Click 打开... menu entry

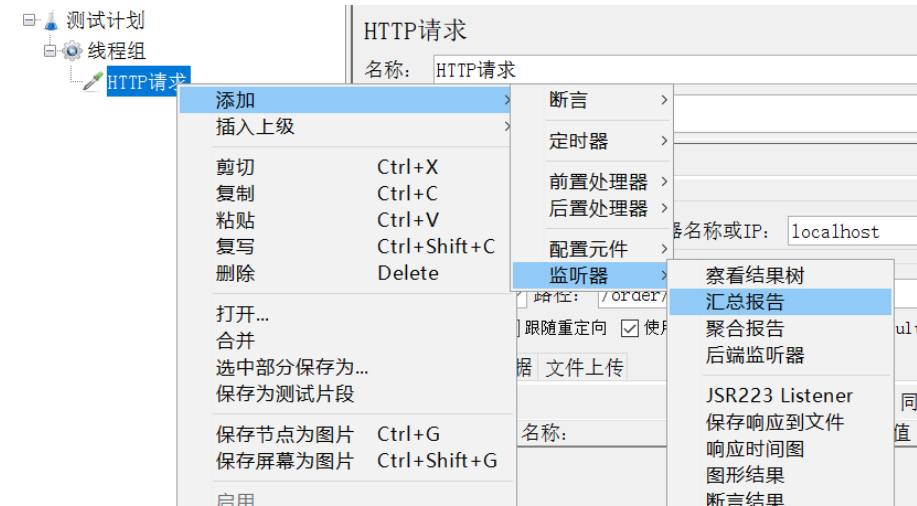(x=346, y=314)
